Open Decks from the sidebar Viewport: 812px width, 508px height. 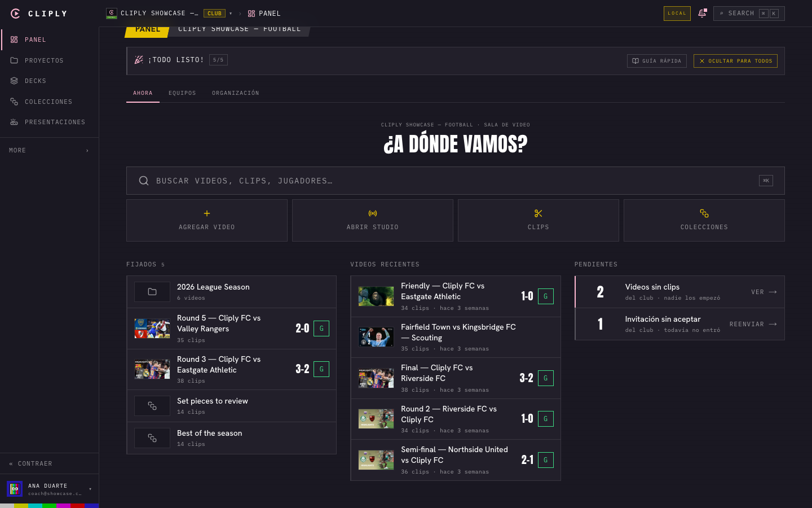[50, 81]
